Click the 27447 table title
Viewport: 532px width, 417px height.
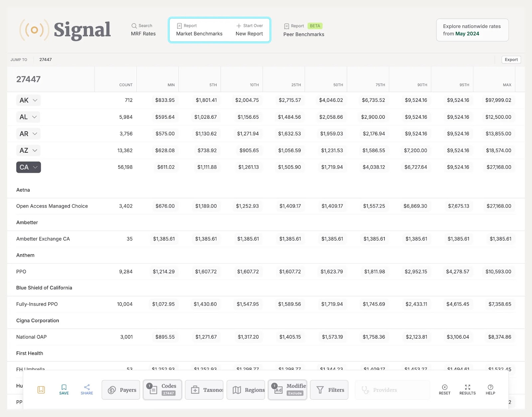tap(28, 79)
